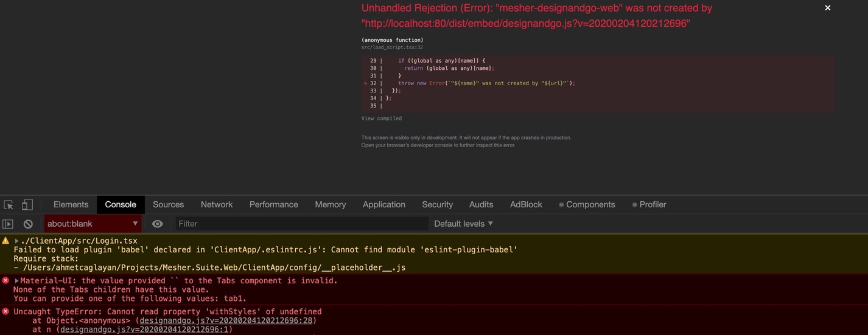
Task: Open the Sources tab
Action: click(169, 205)
